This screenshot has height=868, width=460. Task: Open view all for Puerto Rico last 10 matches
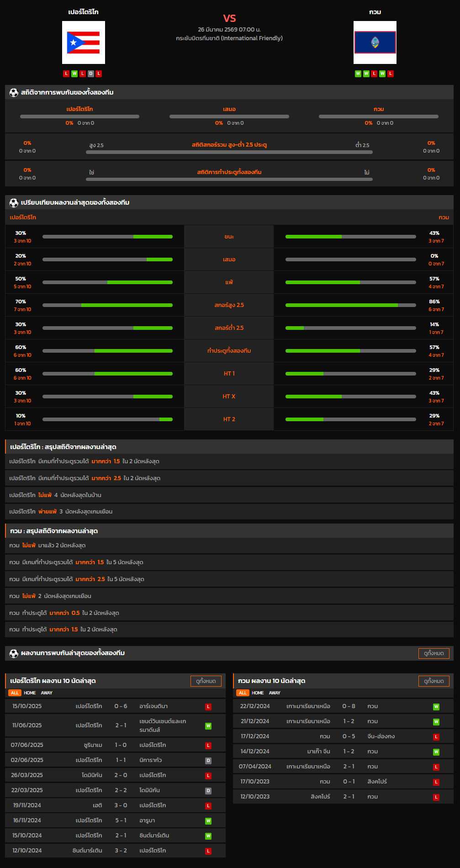click(206, 681)
